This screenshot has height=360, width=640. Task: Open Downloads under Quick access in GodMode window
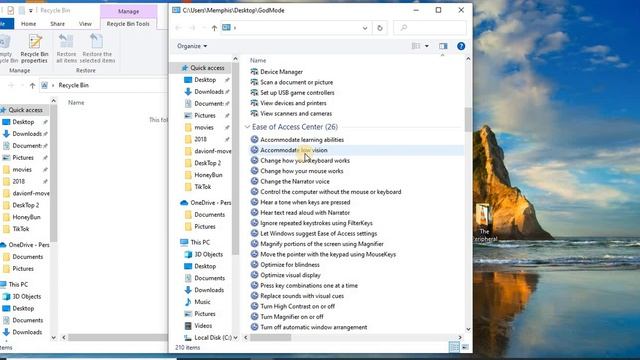coord(209,92)
